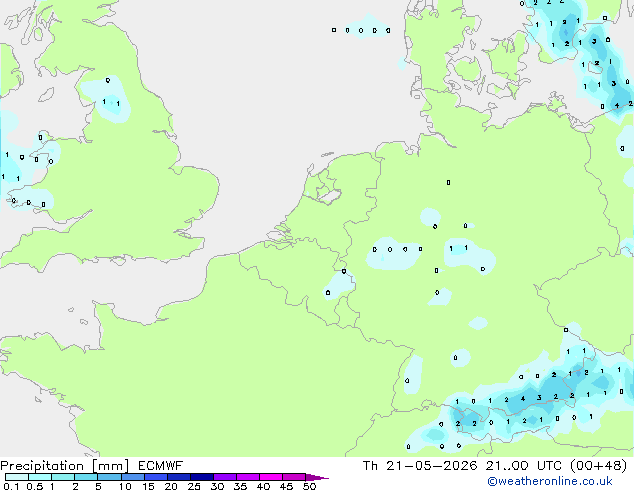This screenshot has height=490, width=634.
Task: Pick the 10–15 mm legend swatch
Action: click(x=133, y=477)
